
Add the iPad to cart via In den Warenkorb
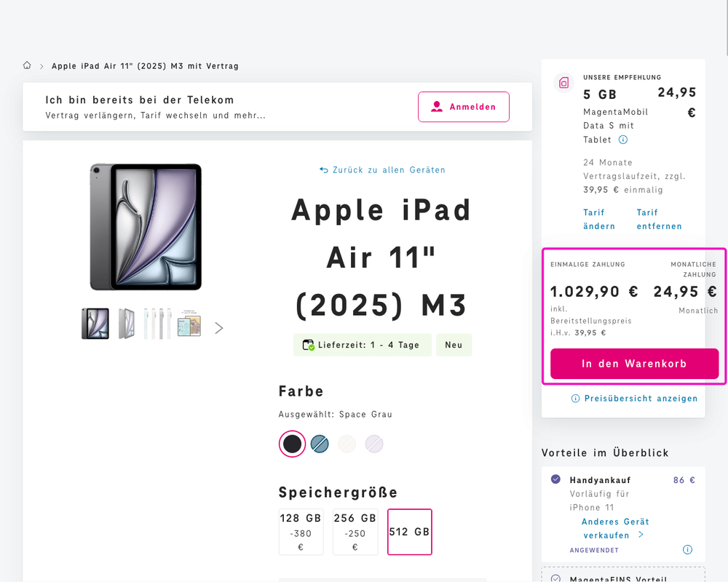[x=633, y=364]
